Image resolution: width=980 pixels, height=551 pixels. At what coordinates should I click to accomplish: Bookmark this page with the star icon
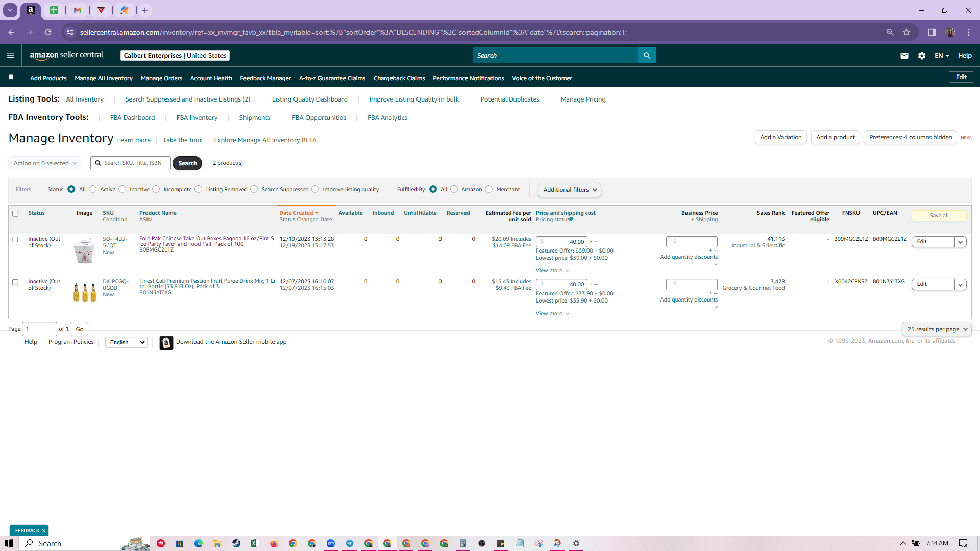click(x=906, y=32)
